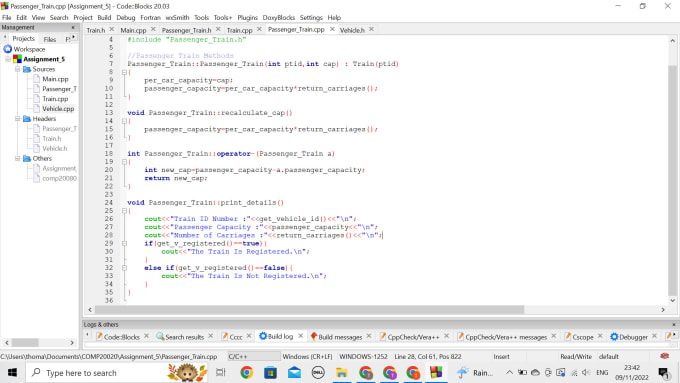Fold the else-if block at line 32
Image resolution: width=680 pixels, height=383 pixels.
tap(124, 268)
